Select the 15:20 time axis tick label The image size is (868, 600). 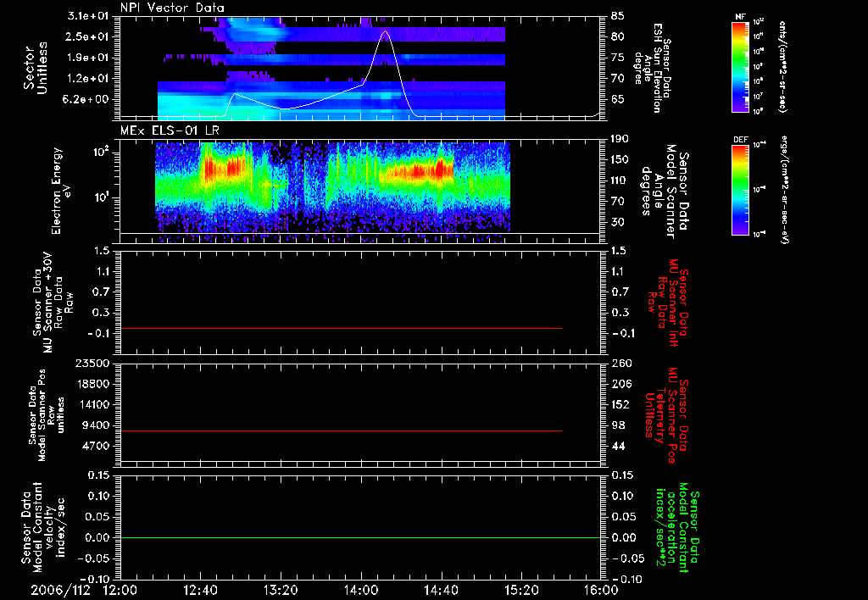click(x=521, y=590)
